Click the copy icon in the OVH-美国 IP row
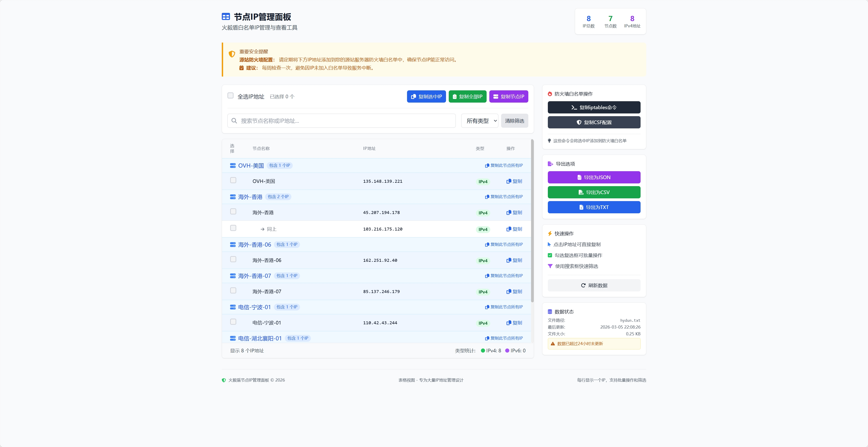Viewport: 868px width, 447px height. coord(509,181)
